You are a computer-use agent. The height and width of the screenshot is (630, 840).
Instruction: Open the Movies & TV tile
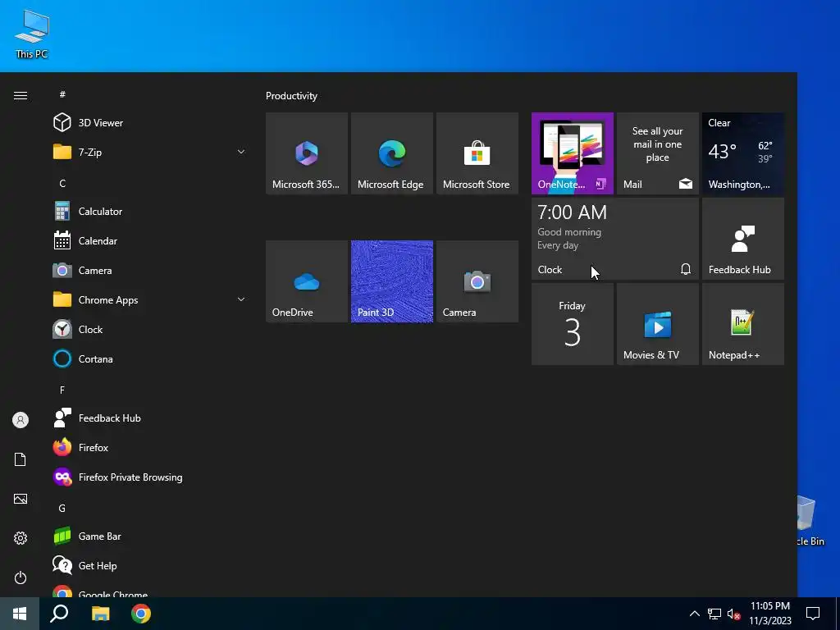[x=658, y=324]
